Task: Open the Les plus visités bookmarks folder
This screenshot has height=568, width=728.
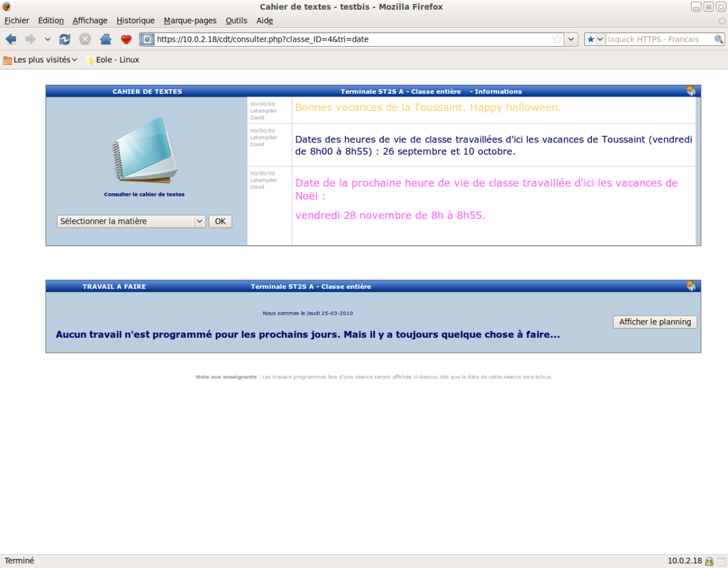Action: tap(41, 60)
